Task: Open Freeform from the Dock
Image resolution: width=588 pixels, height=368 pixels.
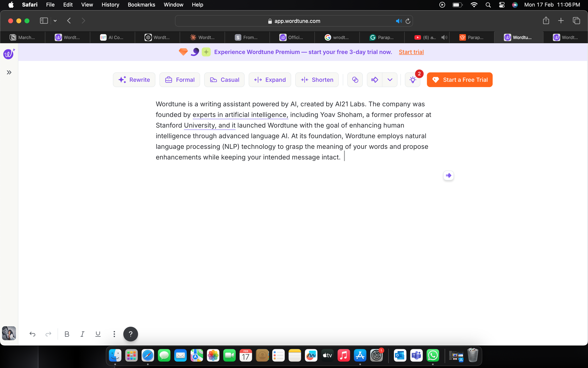Action: [311, 356]
